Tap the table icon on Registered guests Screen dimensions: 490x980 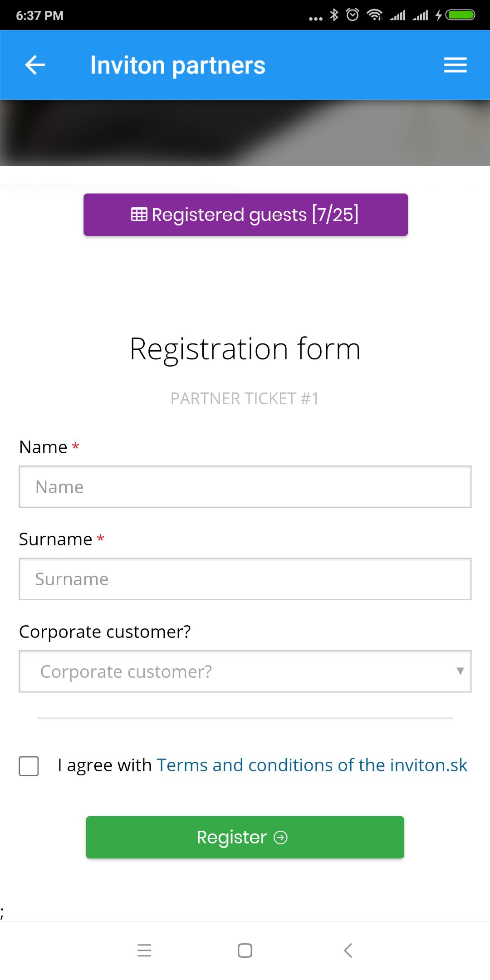click(x=139, y=214)
